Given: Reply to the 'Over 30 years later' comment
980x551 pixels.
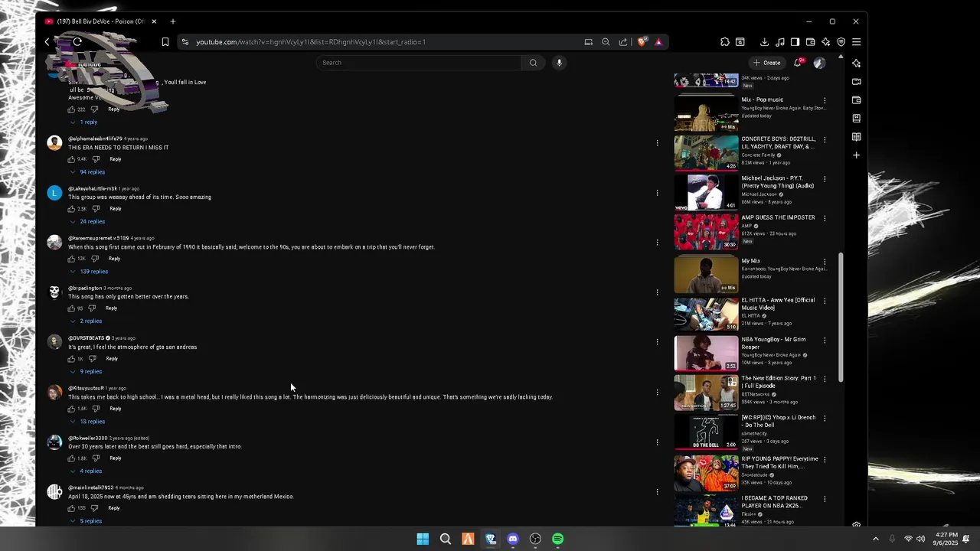Looking at the screenshot, I should click(x=115, y=458).
